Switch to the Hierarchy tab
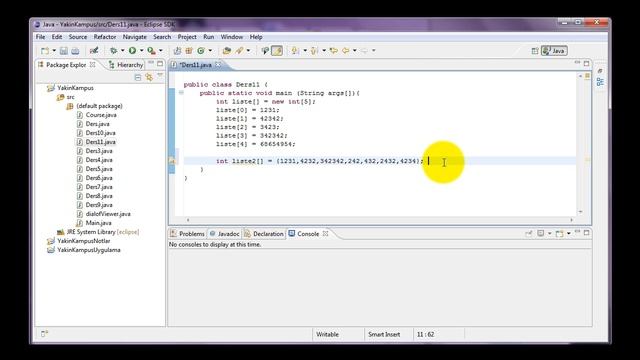The image size is (640, 360). [x=126, y=65]
